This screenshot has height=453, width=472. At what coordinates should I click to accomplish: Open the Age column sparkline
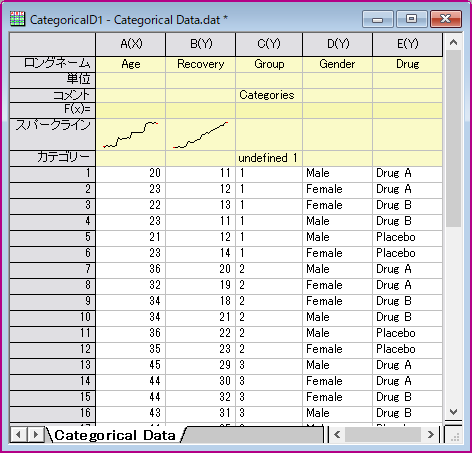(131, 134)
